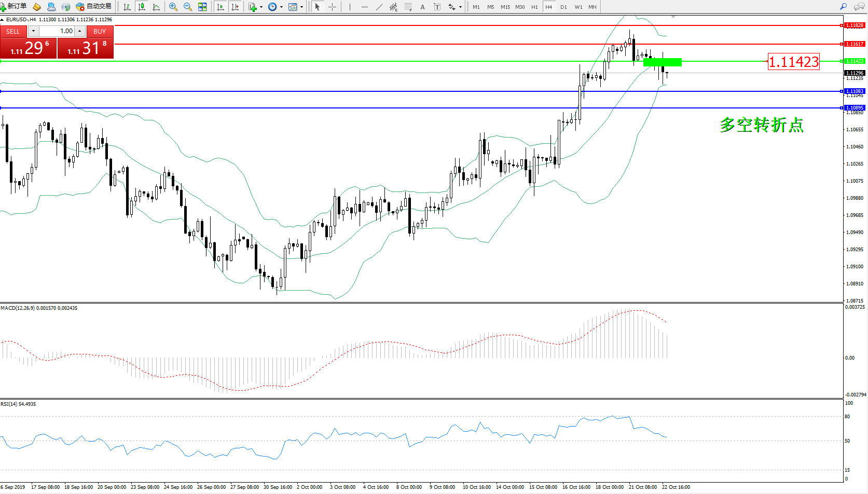Click the red SELL button
This screenshot has height=494, width=868.
13,31
